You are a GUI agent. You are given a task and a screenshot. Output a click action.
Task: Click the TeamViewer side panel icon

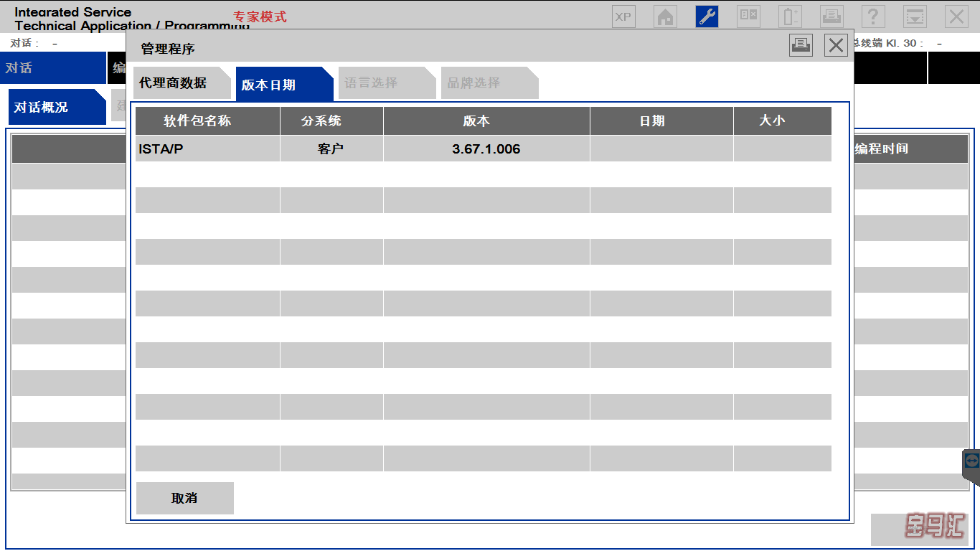point(972,460)
